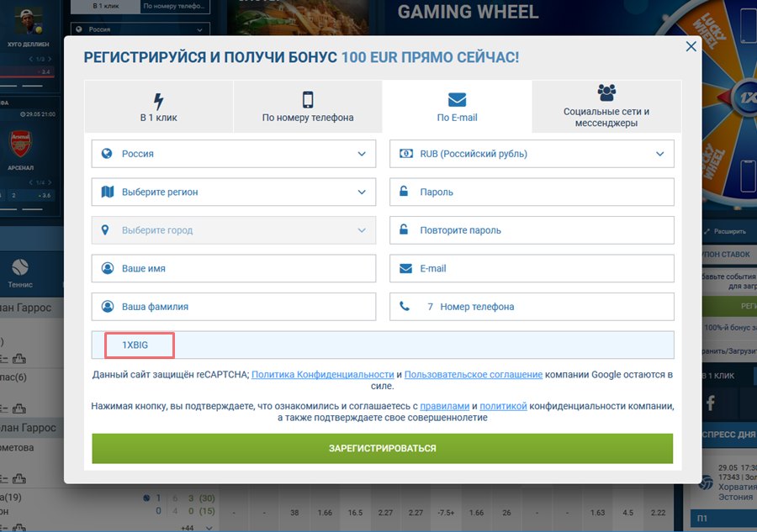
Task: Click the odds value 1.66 next to 38
Action: [325, 513]
